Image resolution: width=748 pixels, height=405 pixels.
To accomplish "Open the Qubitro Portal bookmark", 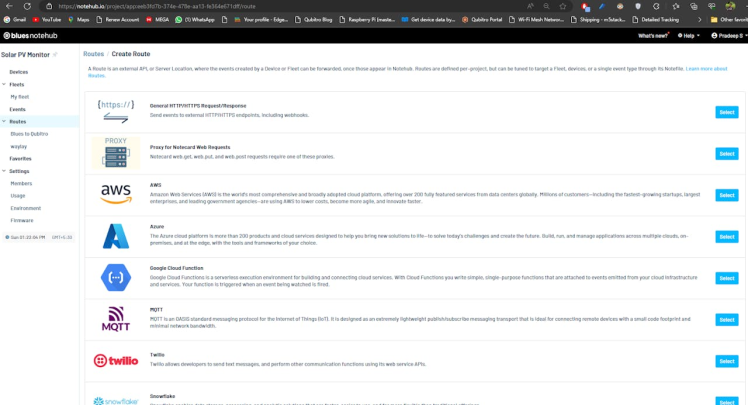I will pos(482,20).
